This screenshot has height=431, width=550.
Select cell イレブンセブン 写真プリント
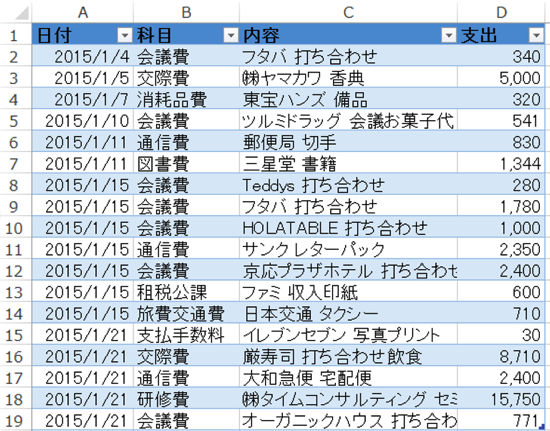[x=348, y=335]
